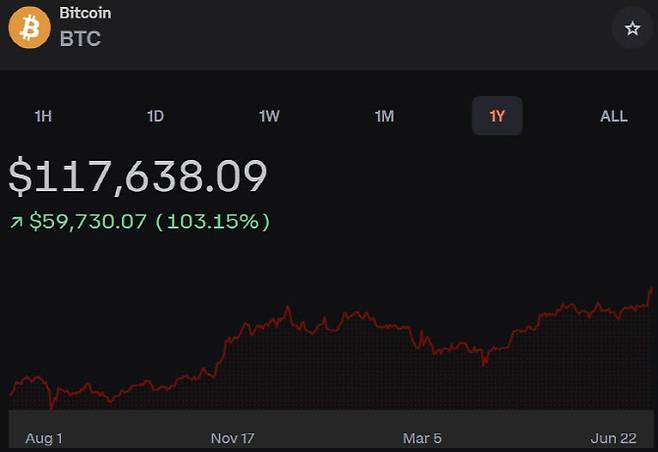The height and width of the screenshot is (452, 658).
Task: Add Bitcoin to favorites with star icon
Action: point(632,29)
